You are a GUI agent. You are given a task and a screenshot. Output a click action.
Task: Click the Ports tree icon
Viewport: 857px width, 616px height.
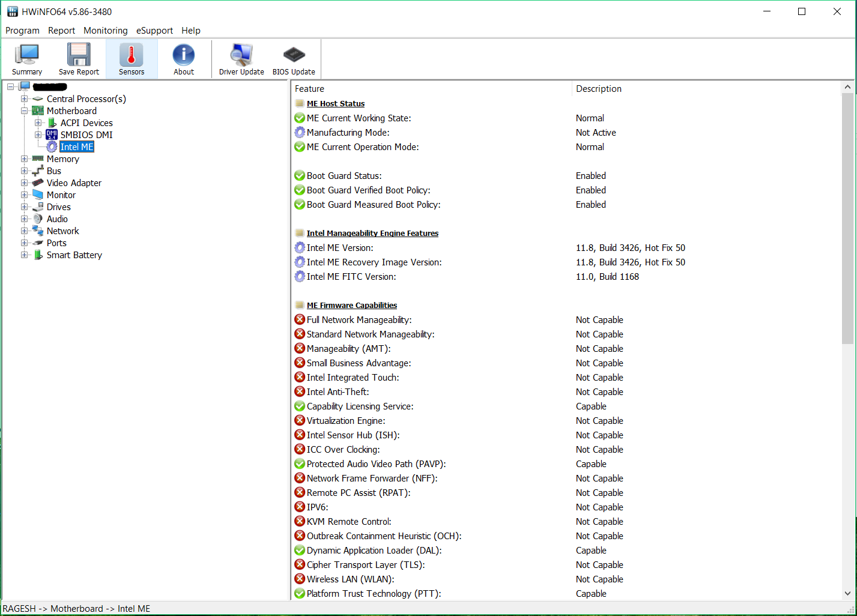[38, 243]
